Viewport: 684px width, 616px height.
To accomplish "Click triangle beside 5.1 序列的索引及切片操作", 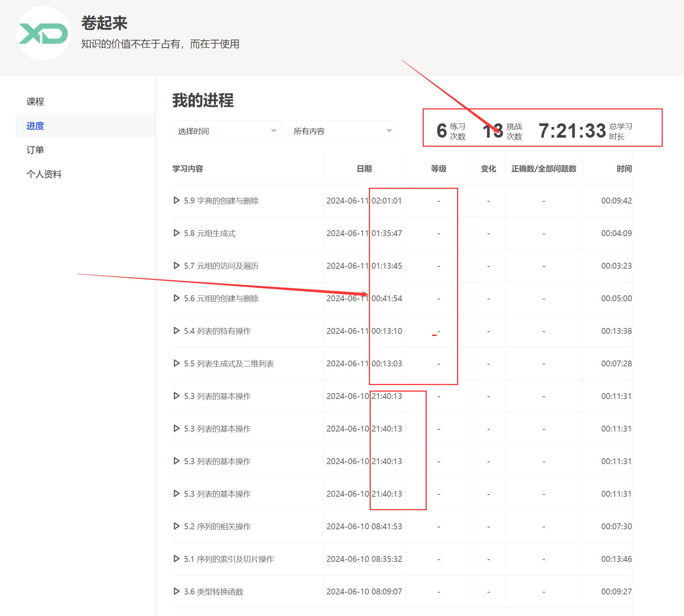I will (x=176, y=559).
